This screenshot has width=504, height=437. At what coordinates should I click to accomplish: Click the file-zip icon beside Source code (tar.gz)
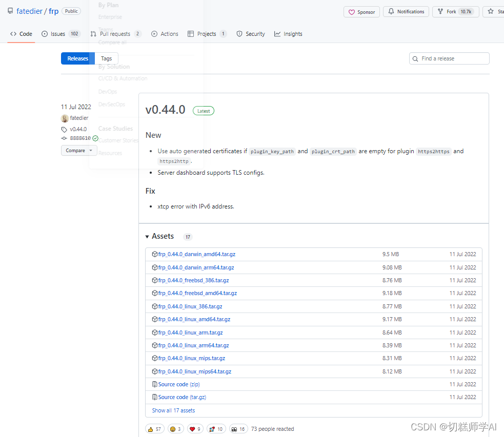155,397
